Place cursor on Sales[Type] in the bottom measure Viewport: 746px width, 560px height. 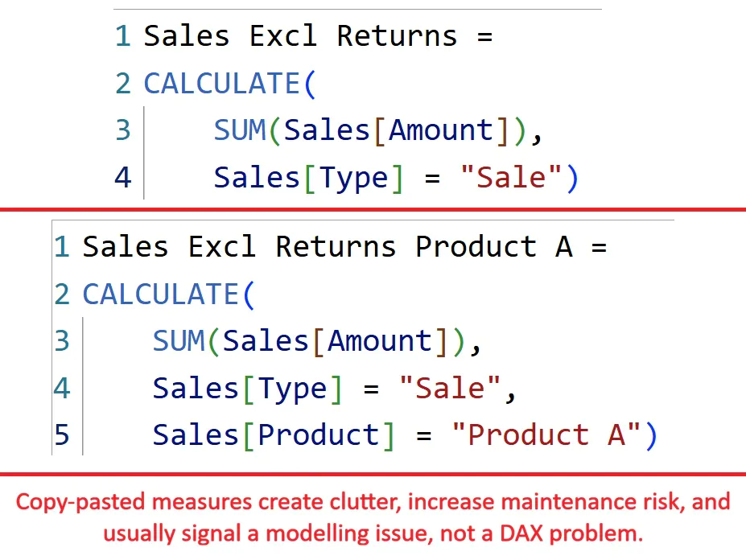click(x=247, y=389)
